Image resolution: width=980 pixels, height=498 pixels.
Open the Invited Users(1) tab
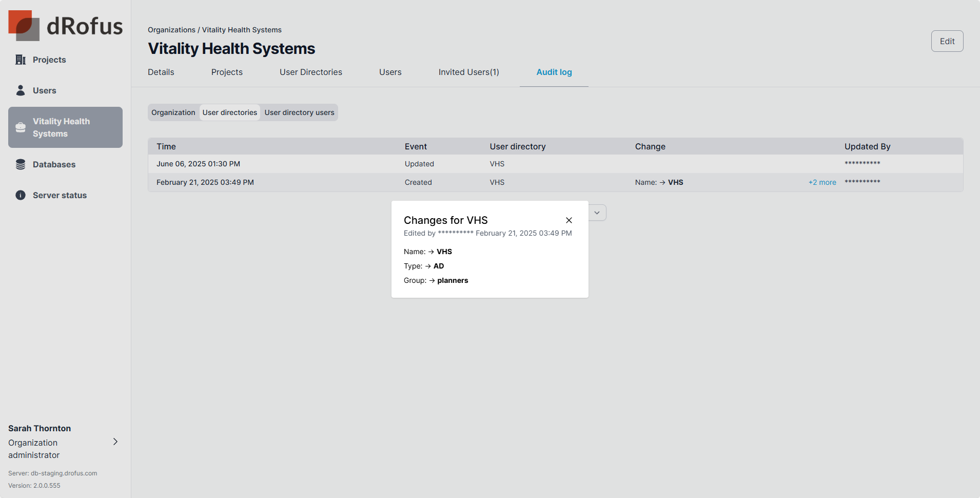click(x=468, y=72)
